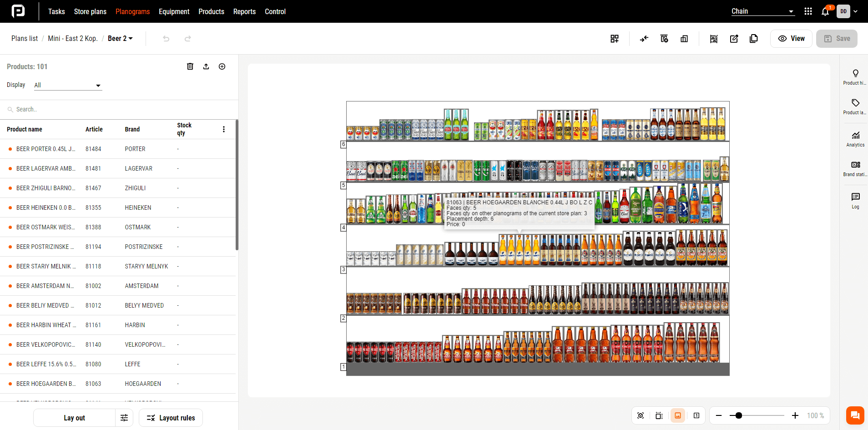The height and width of the screenshot is (430, 868).
Task: Open the notifications bell
Action: point(825,12)
